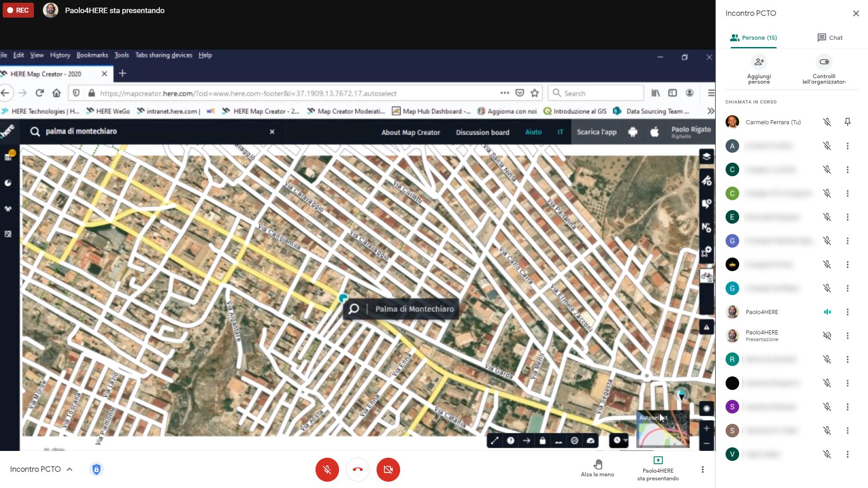
Task: Open the Discussion board link
Action: click(482, 132)
